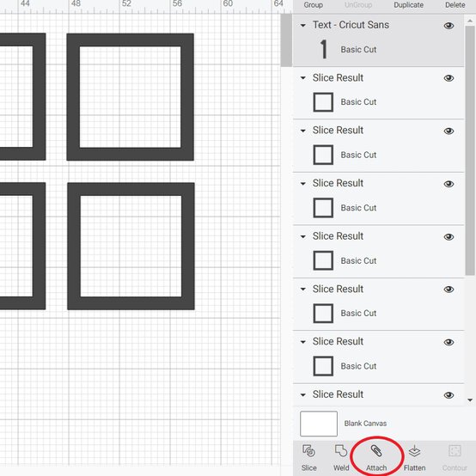Collapse the first Slice Result layer arrow
The image size is (476, 476).
click(303, 78)
